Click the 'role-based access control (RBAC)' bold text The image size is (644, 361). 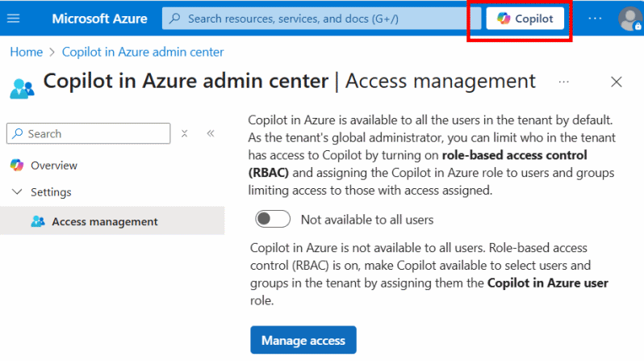coord(418,164)
